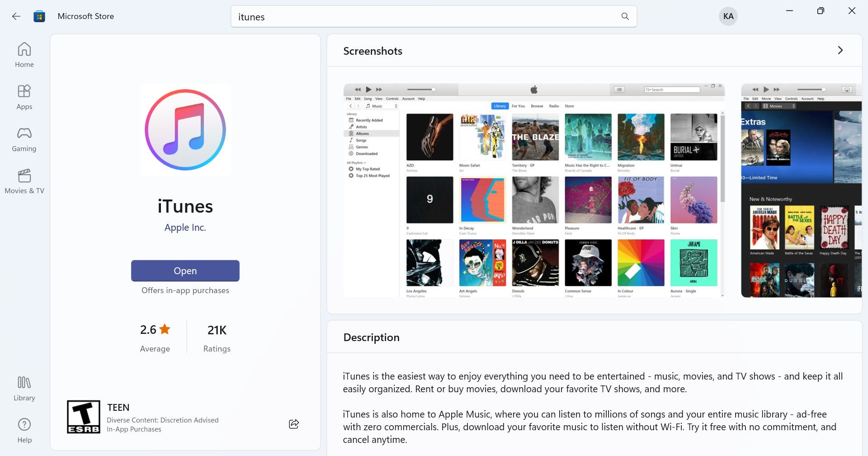
Task: Click the Microsoft Store logo icon
Action: pyautogui.click(x=39, y=16)
